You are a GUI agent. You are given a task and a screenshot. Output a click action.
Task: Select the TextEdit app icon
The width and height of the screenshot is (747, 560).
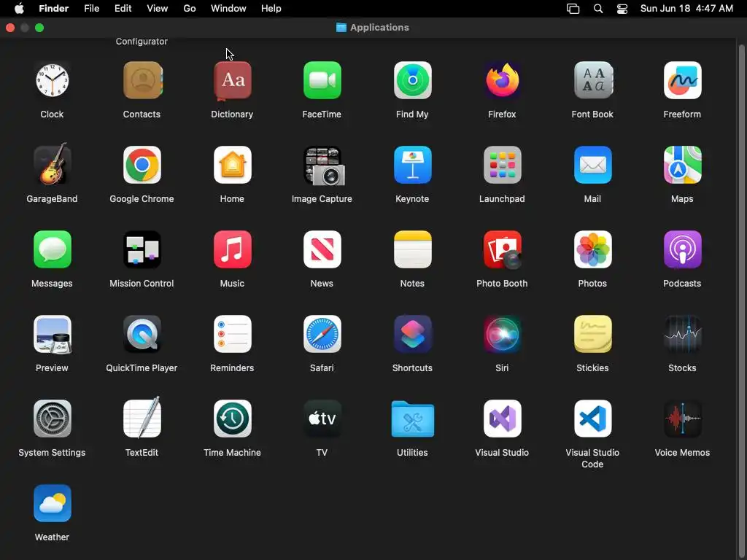click(142, 418)
